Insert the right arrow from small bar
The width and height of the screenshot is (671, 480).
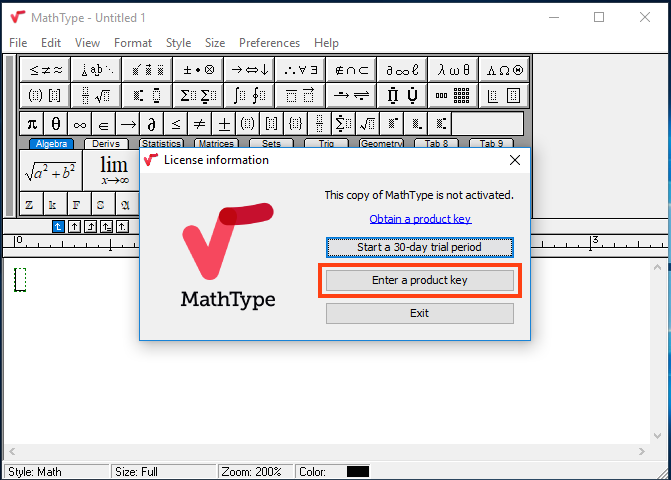(x=128, y=124)
